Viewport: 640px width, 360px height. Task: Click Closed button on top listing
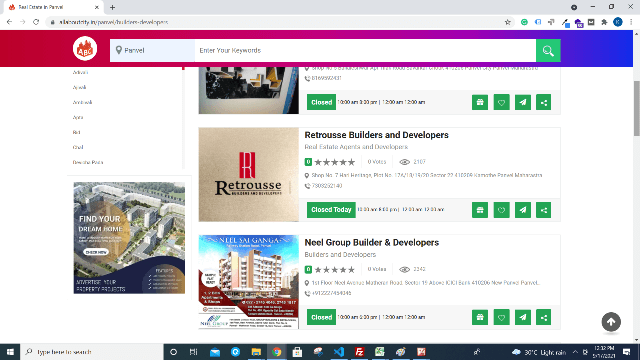click(x=321, y=102)
